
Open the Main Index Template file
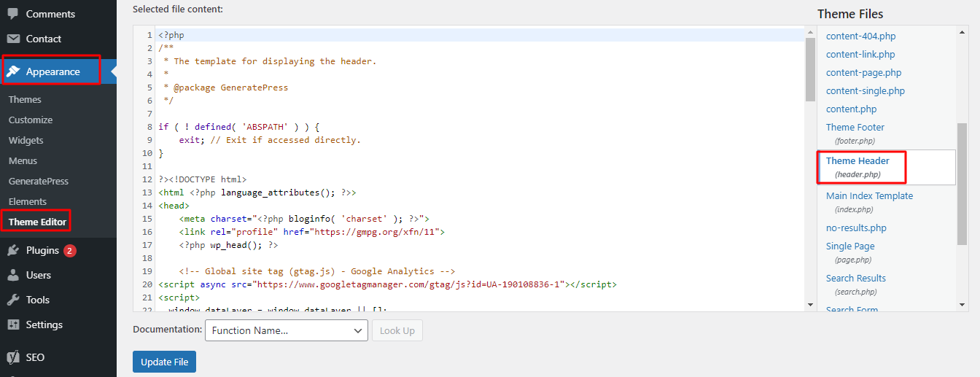pyautogui.click(x=869, y=195)
